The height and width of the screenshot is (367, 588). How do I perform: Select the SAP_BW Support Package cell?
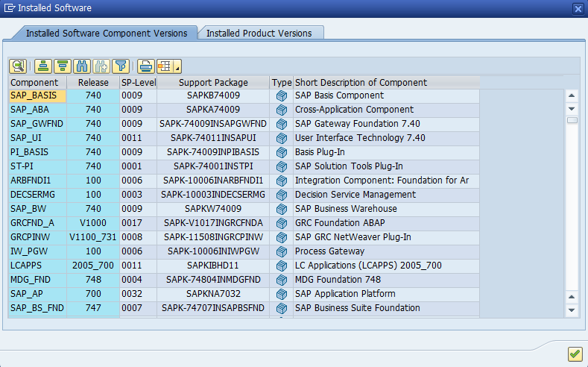coord(213,209)
